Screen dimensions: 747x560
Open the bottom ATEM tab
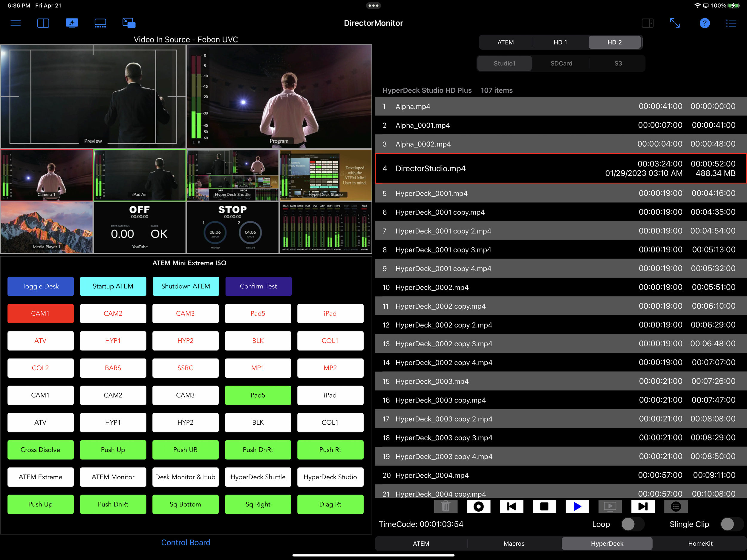tap(421, 544)
